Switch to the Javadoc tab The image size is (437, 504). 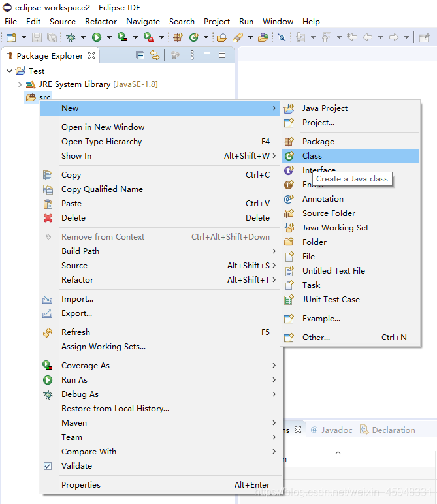coord(332,430)
